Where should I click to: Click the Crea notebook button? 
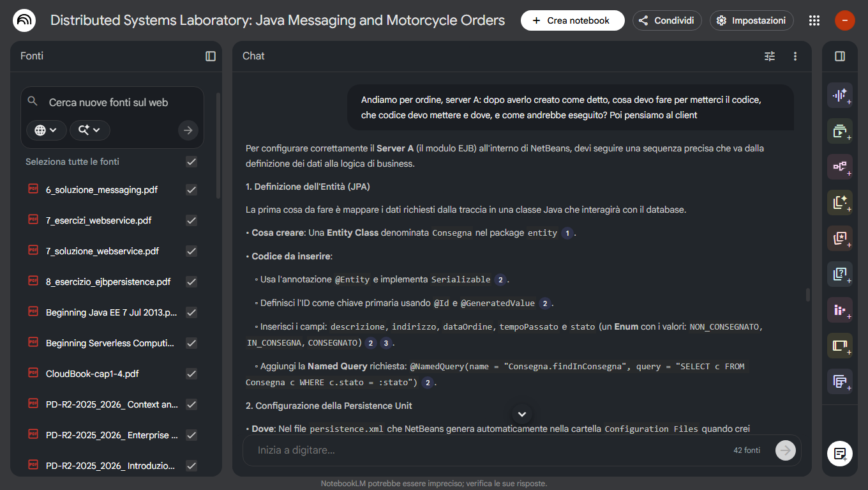point(572,20)
